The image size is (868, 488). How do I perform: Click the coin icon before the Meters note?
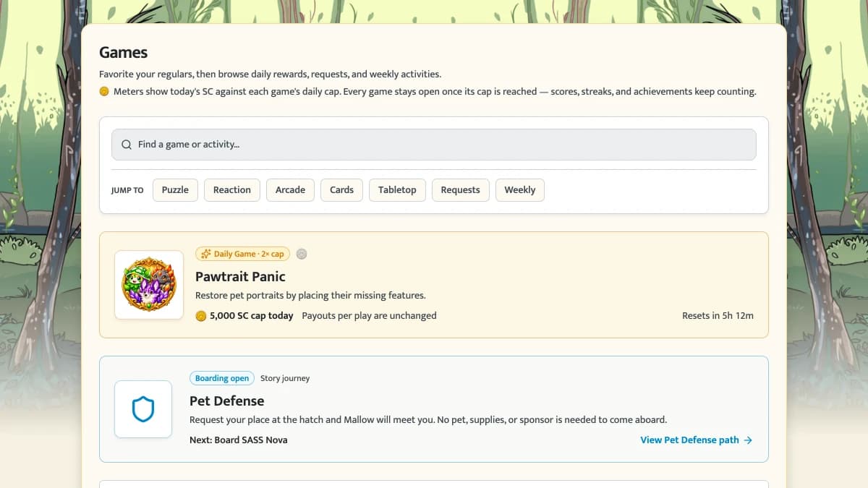(104, 92)
